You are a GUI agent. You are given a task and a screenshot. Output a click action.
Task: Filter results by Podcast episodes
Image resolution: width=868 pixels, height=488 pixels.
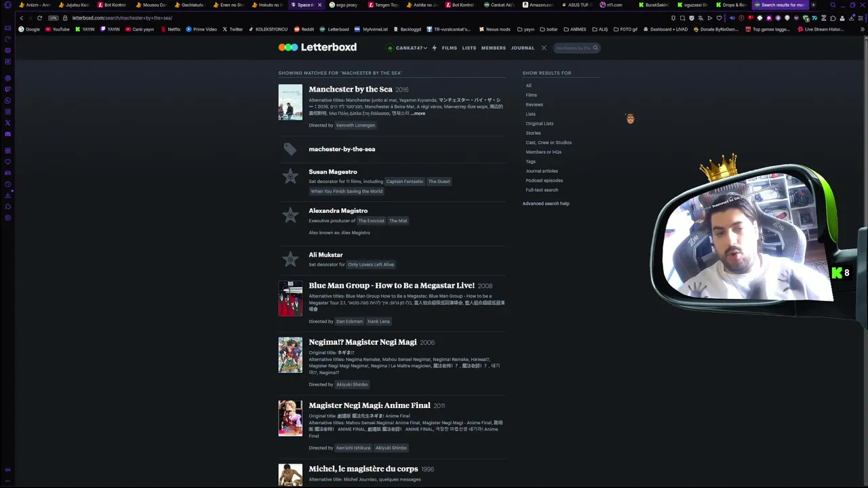coord(544,181)
